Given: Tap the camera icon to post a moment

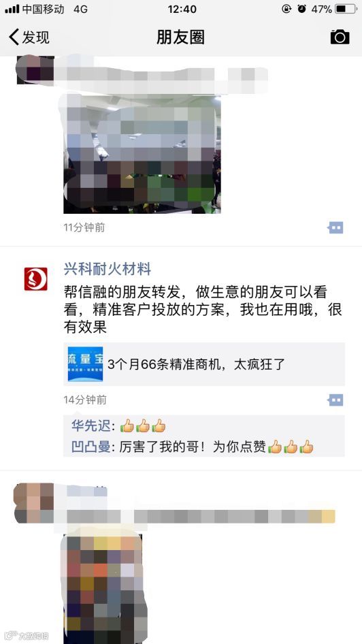Looking at the screenshot, I should [340, 37].
